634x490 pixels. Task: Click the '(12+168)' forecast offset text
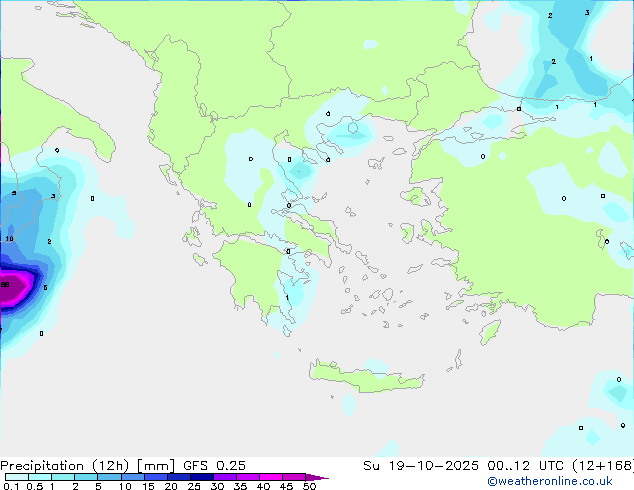[x=603, y=466]
